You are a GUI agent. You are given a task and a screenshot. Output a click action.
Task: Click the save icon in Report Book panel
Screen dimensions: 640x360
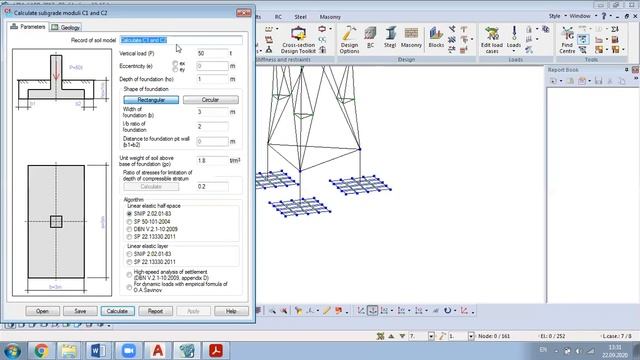(598, 81)
